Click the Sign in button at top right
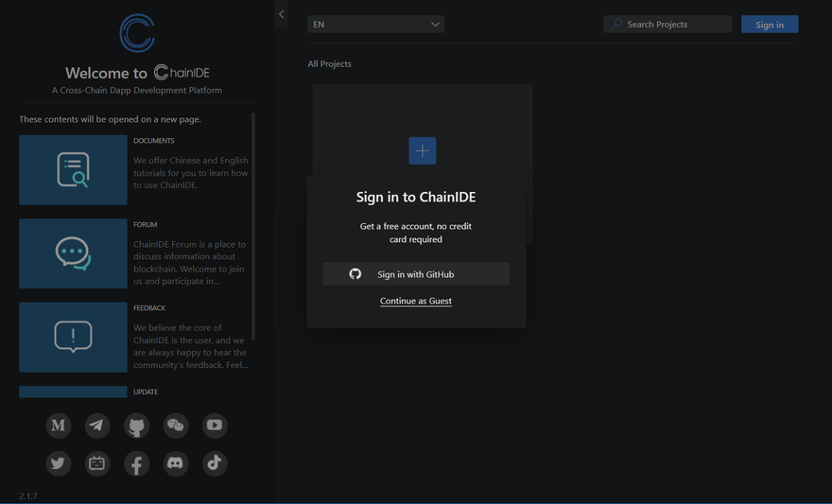This screenshot has width=832, height=504. tap(770, 25)
